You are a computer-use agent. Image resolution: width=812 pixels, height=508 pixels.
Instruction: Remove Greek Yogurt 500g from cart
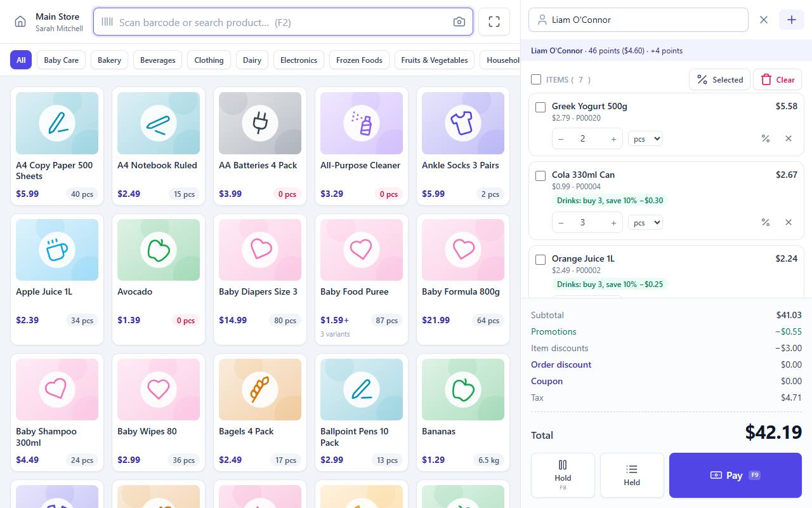click(789, 138)
